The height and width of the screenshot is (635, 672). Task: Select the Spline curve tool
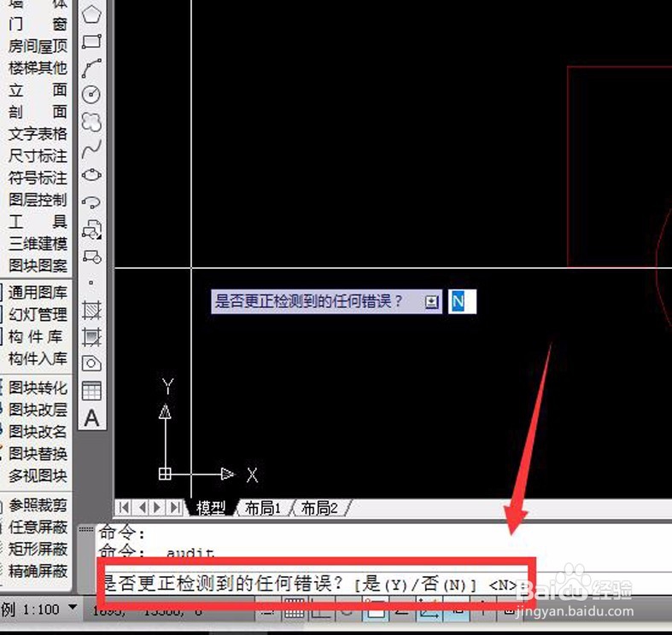tap(91, 149)
